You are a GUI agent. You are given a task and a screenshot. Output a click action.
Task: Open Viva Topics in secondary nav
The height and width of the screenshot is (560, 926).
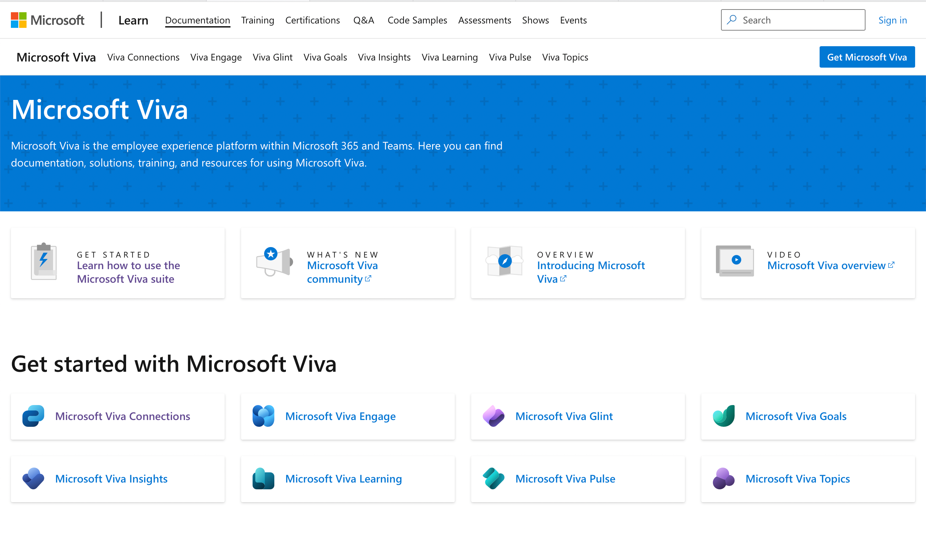coord(565,57)
